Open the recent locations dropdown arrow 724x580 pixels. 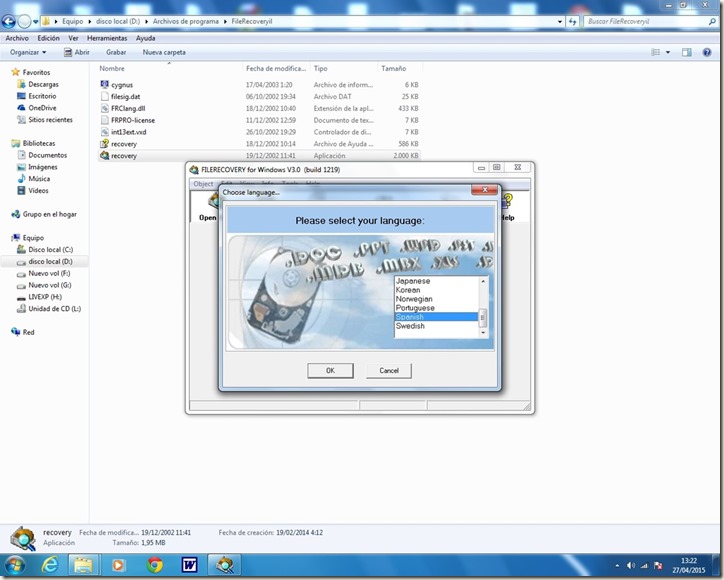pyautogui.click(x=36, y=21)
